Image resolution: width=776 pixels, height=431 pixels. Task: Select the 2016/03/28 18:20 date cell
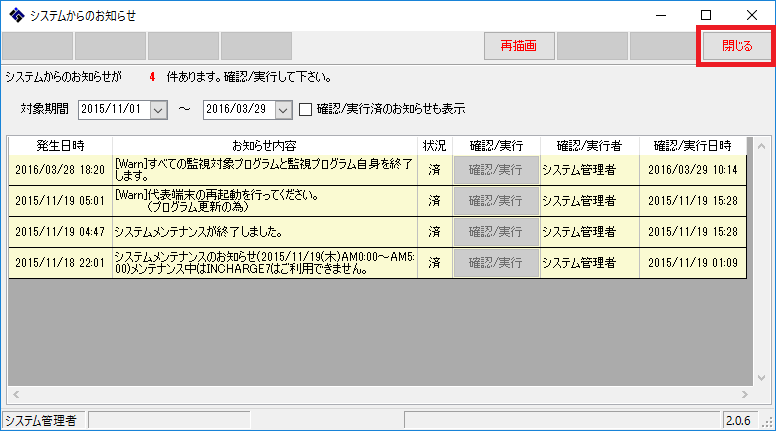(60, 170)
